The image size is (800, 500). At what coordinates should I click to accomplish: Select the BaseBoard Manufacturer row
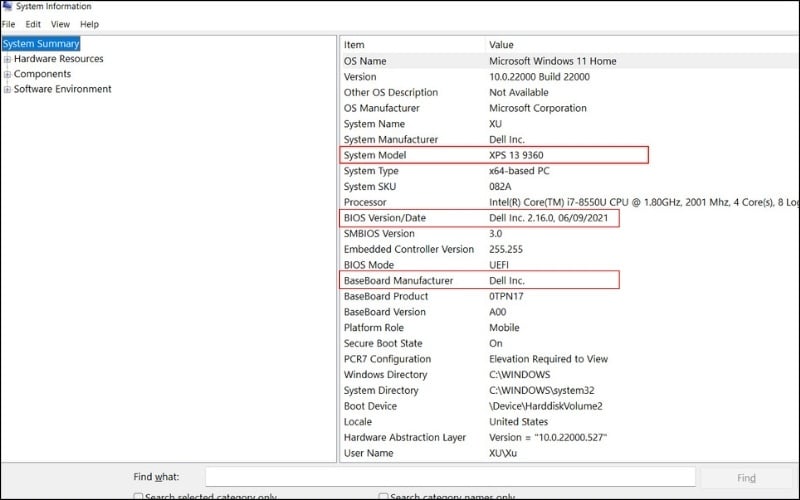click(x=398, y=281)
